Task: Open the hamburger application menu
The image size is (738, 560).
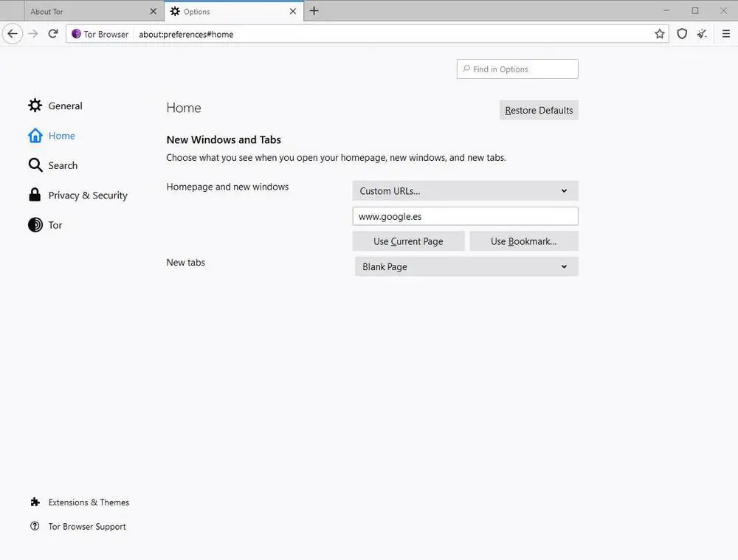Action: pos(725,34)
